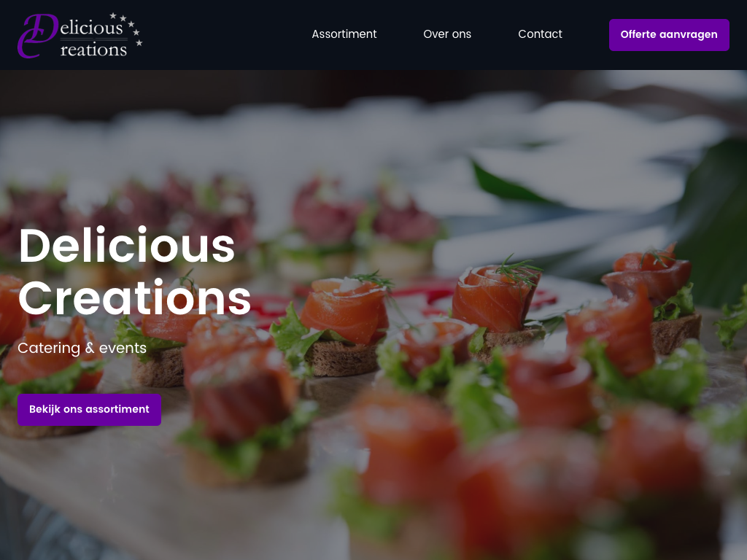Open the Assortiment menu item
The width and height of the screenshot is (747, 560).
(344, 34)
